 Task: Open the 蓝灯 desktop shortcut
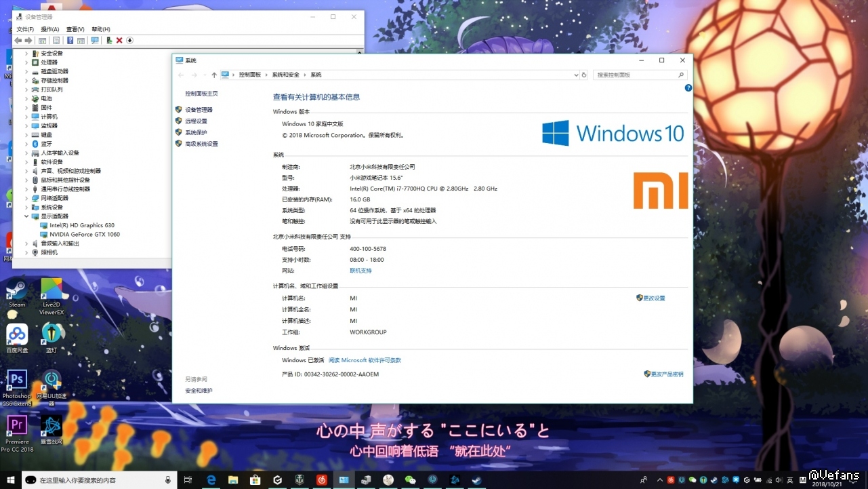[51, 338]
